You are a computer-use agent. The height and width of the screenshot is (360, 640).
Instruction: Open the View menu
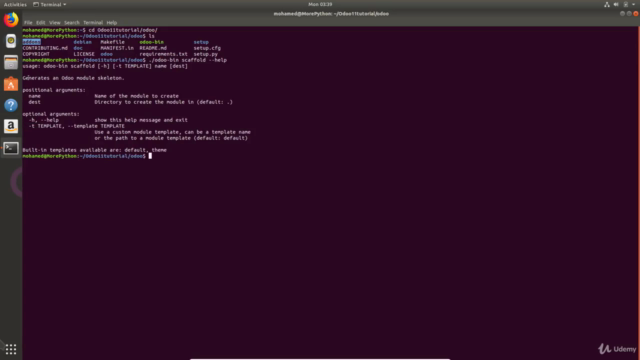pyautogui.click(x=55, y=23)
